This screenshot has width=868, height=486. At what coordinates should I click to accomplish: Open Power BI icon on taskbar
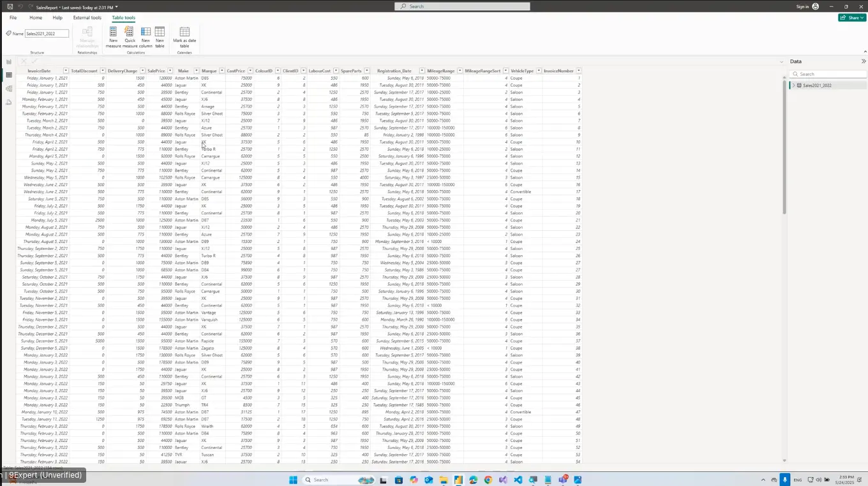point(458,480)
